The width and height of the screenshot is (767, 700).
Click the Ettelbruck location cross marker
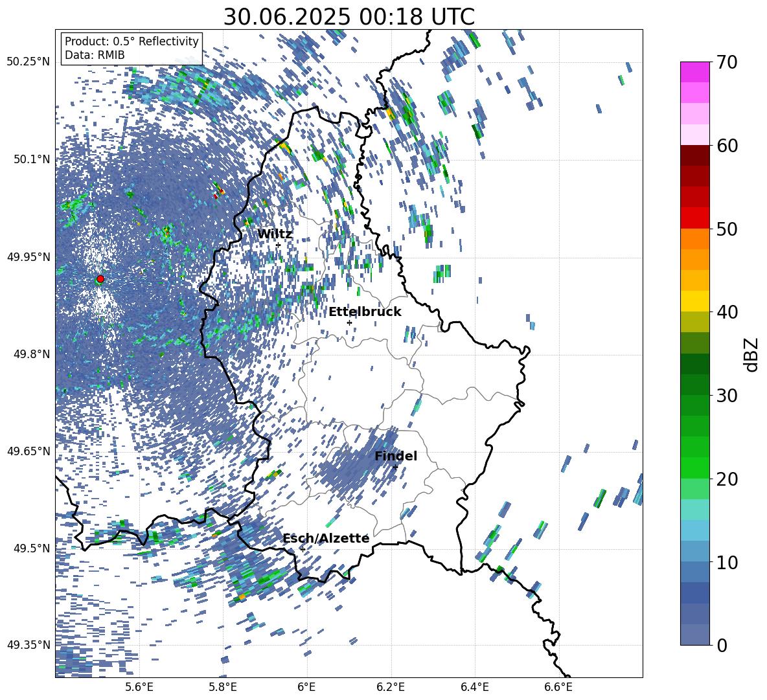point(349,322)
